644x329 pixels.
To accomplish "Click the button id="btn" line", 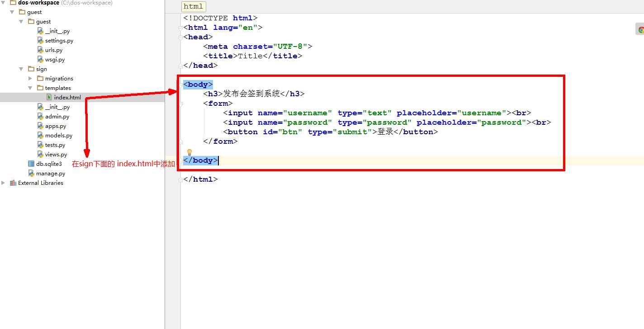I will coord(331,132).
